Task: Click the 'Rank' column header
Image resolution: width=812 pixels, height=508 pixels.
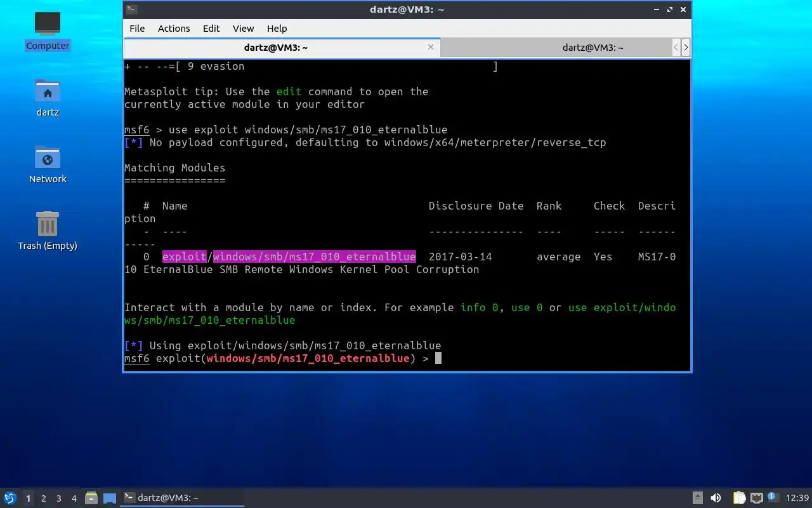Action: pyautogui.click(x=549, y=206)
